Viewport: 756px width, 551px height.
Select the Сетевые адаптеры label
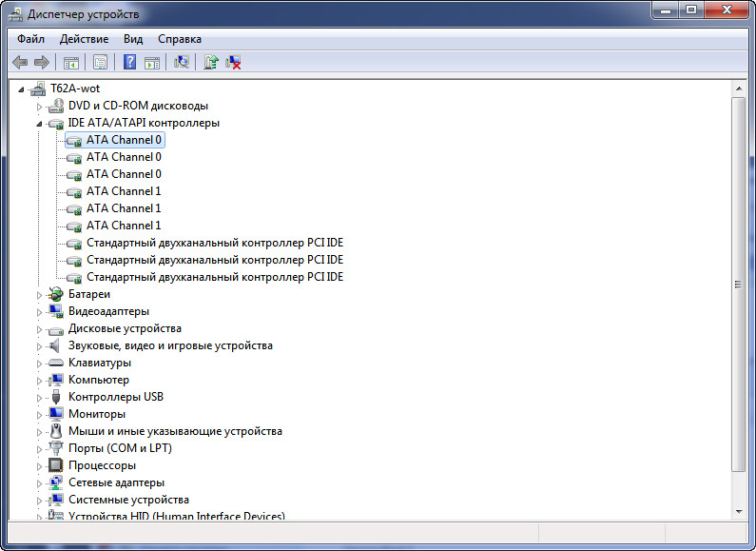[117, 482]
